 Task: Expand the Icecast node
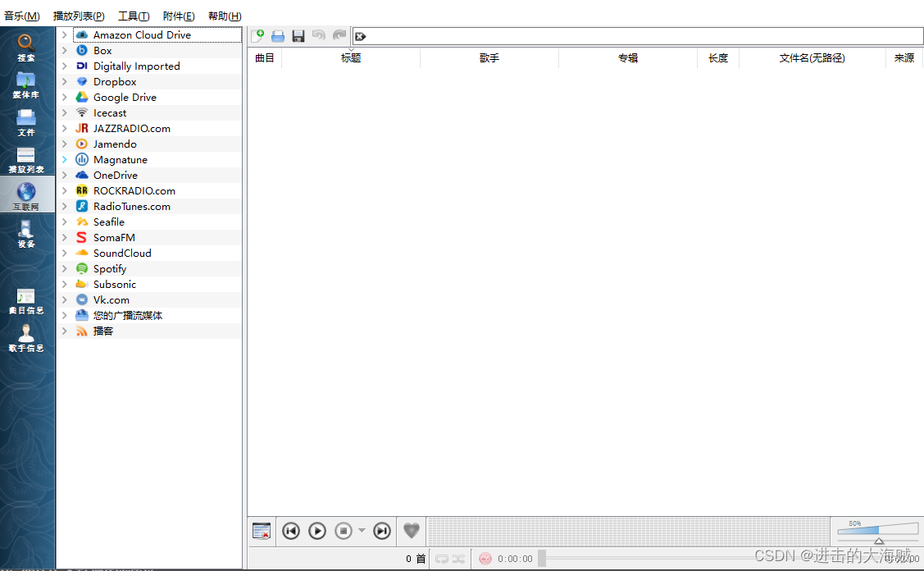tap(65, 112)
